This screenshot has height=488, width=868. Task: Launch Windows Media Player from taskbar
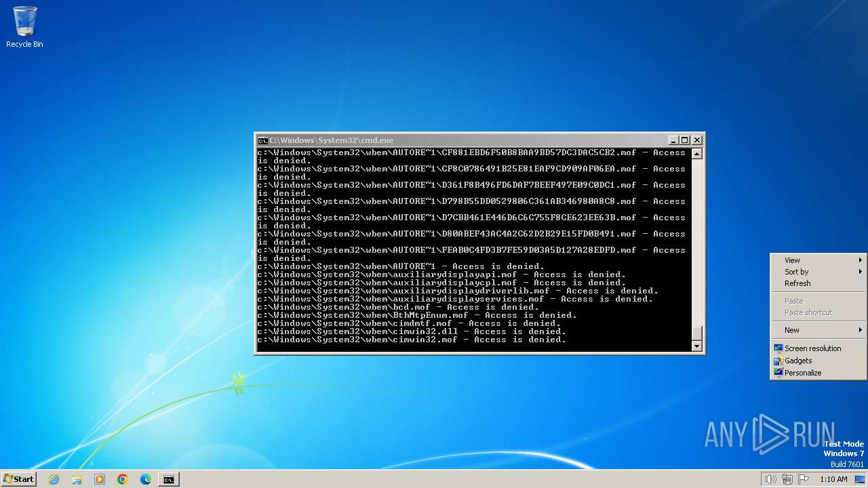(100, 479)
